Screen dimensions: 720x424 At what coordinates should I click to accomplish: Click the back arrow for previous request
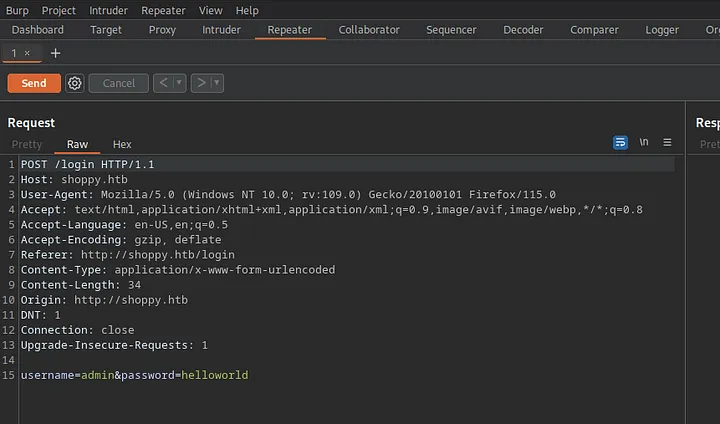[x=164, y=83]
